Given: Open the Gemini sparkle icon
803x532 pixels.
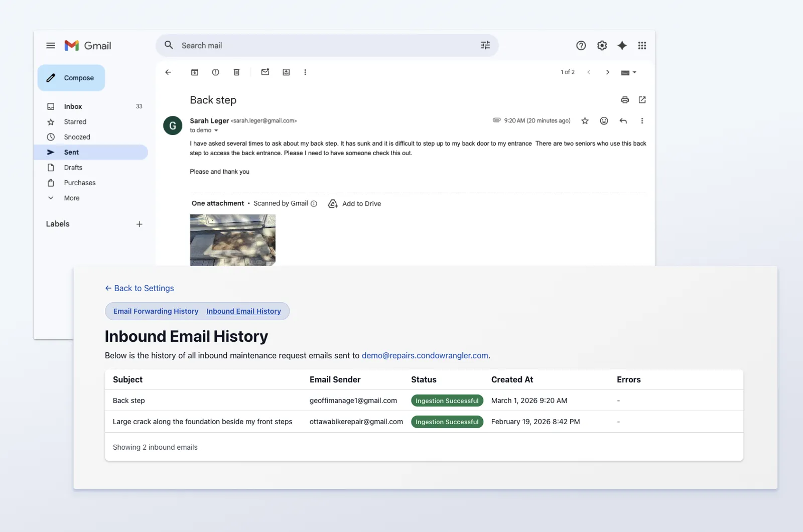Looking at the screenshot, I should (622, 46).
